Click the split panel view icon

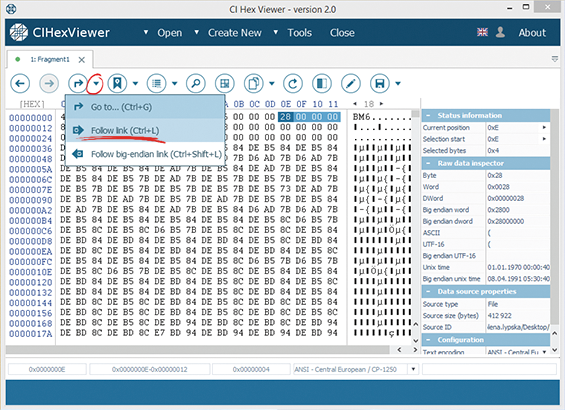click(322, 84)
